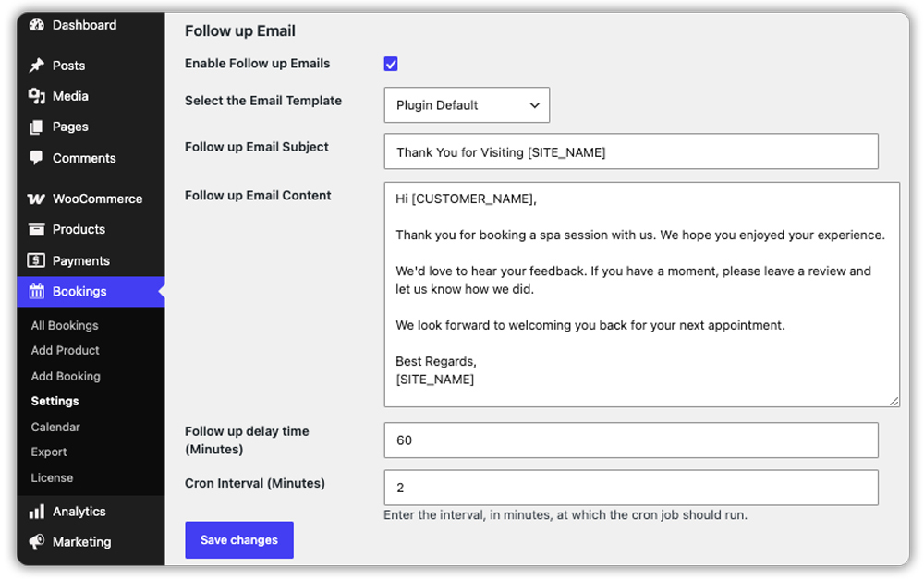
Task: Click the Payments dollar icon
Action: [x=37, y=260]
